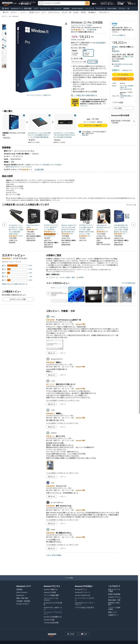Open Amazon Basics nav item
Image resolution: width=140 pixels, height=644 pixels.
point(77,8)
